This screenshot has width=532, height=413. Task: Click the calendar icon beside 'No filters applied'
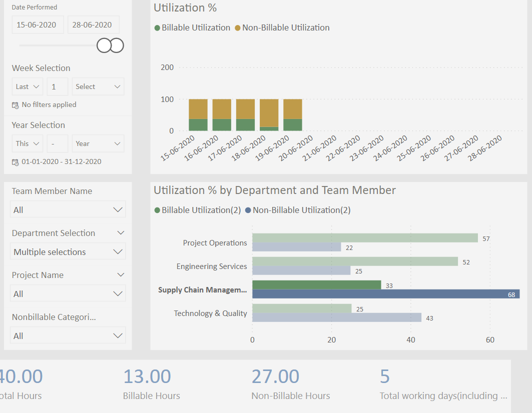tap(16, 105)
